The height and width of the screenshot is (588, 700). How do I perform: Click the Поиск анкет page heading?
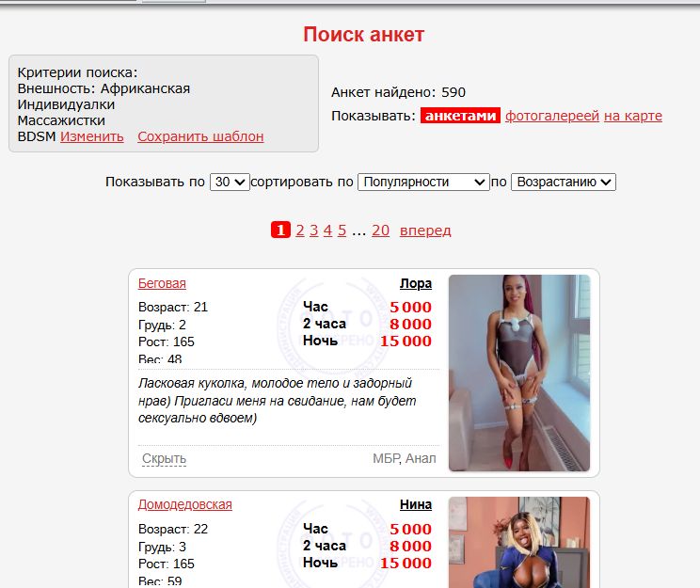[x=364, y=35]
